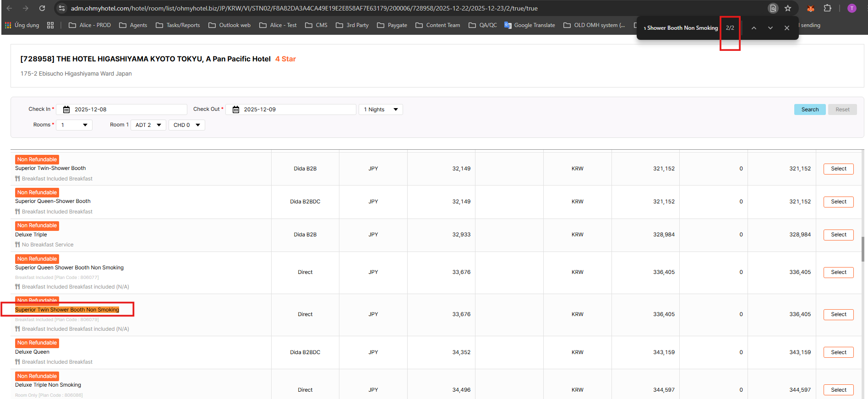Open the CHD 0 children dropdown
This screenshot has height=399, width=868.
click(186, 125)
